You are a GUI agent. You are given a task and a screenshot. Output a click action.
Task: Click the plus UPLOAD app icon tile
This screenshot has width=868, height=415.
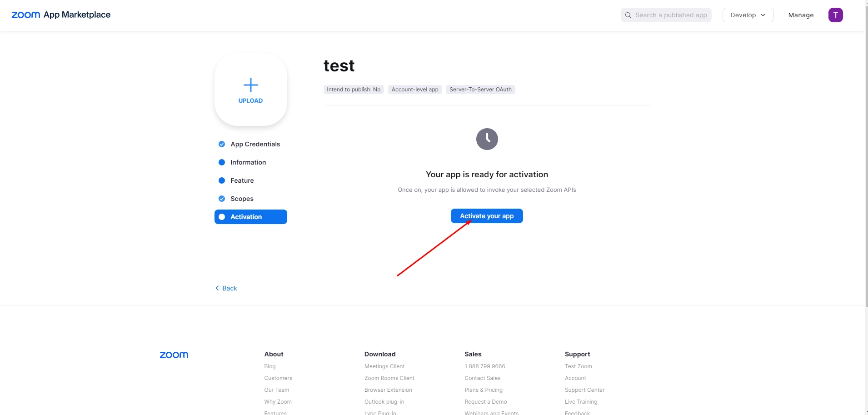click(251, 90)
